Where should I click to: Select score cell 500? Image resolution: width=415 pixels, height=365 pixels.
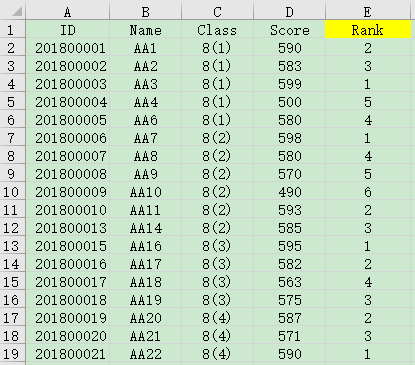point(290,102)
